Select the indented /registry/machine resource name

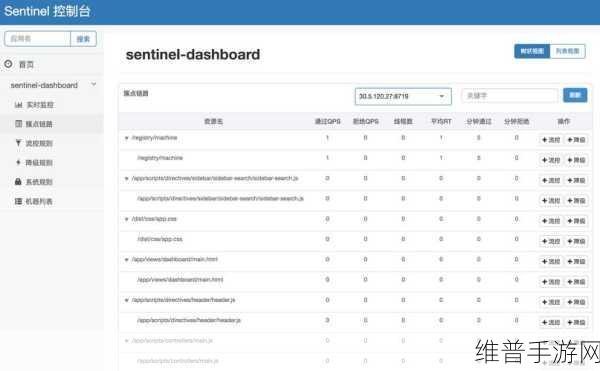[x=160, y=158]
